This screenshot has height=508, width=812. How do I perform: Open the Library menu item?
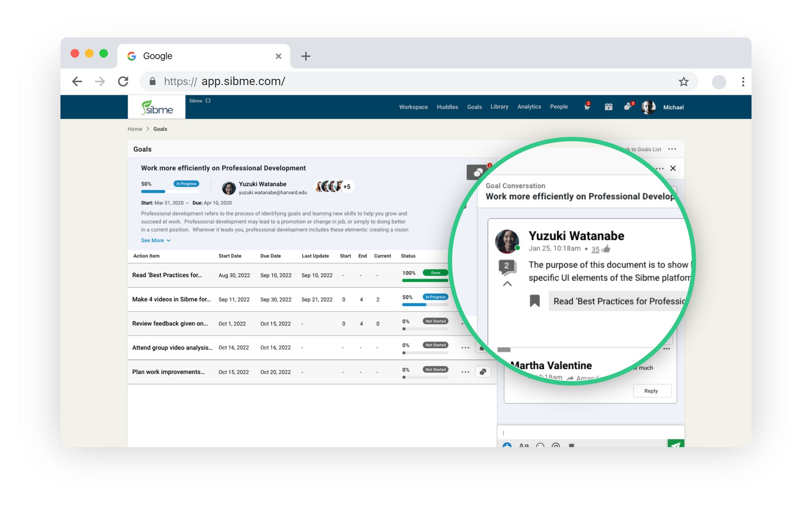499,107
